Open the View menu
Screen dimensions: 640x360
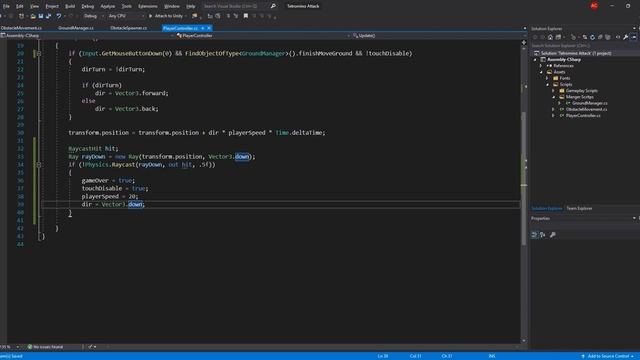point(34,6)
